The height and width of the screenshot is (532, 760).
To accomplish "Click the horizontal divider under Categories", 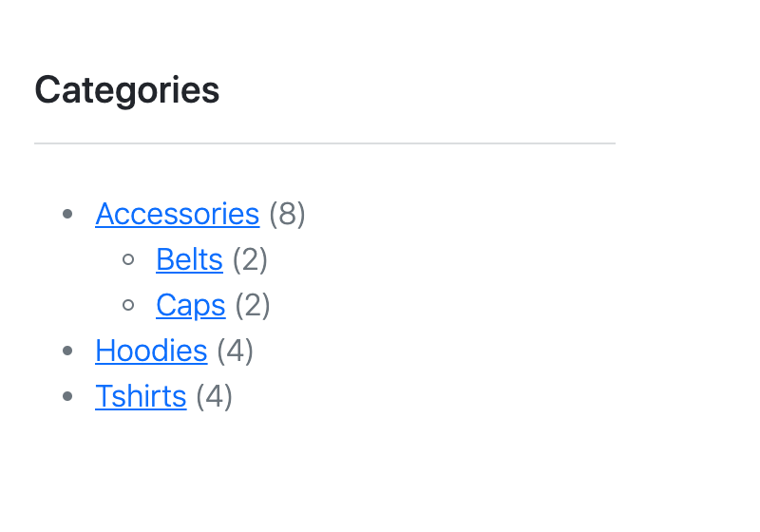I will (x=325, y=143).
